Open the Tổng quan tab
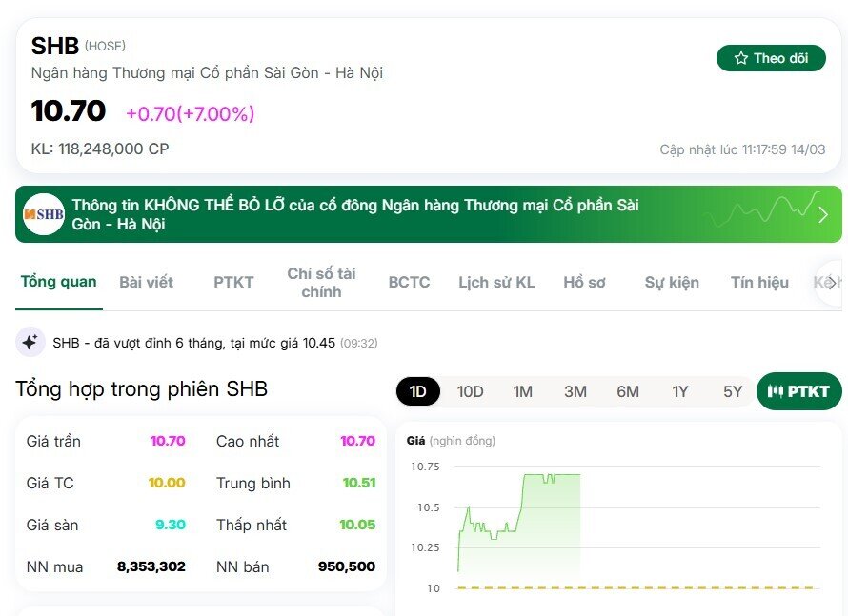Screen dimensions: 848x616 pyautogui.click(x=58, y=282)
